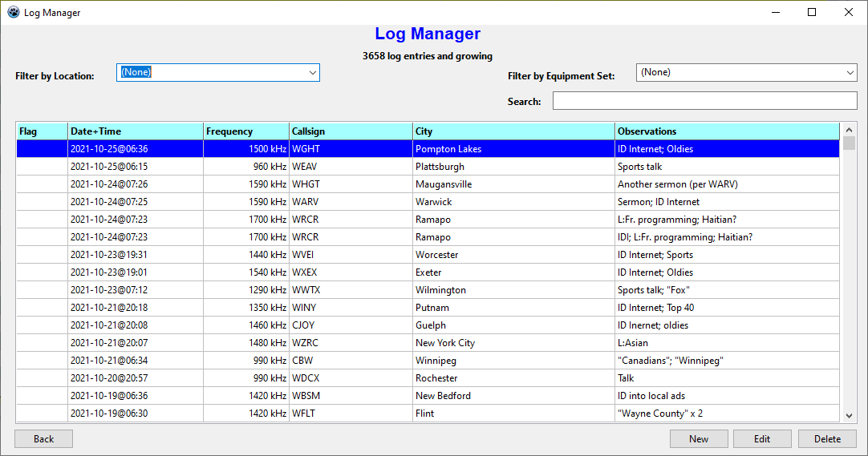Open the Filter by Location dropdown
The width and height of the screenshot is (868, 456).
coord(312,73)
